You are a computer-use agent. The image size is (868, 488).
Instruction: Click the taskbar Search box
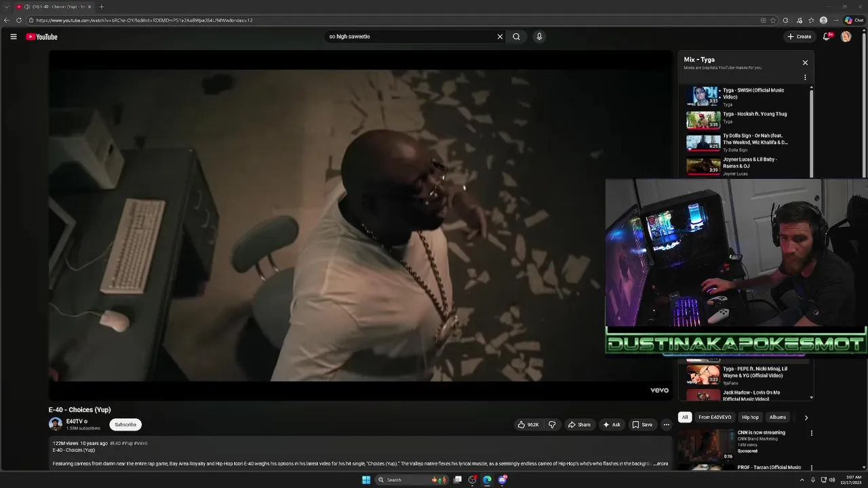(x=412, y=480)
